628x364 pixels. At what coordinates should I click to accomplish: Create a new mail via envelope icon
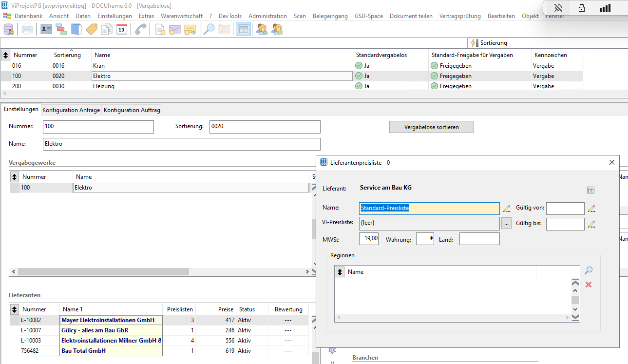[175, 29]
